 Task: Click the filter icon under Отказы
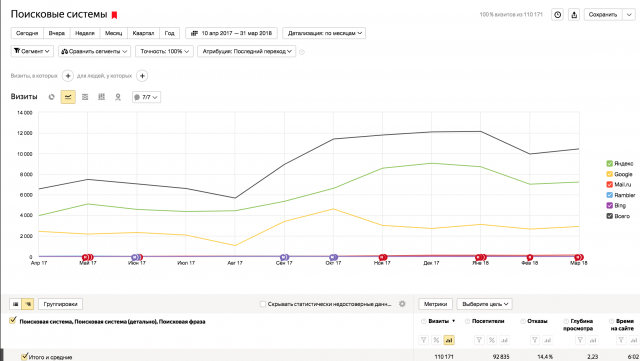coord(535,340)
